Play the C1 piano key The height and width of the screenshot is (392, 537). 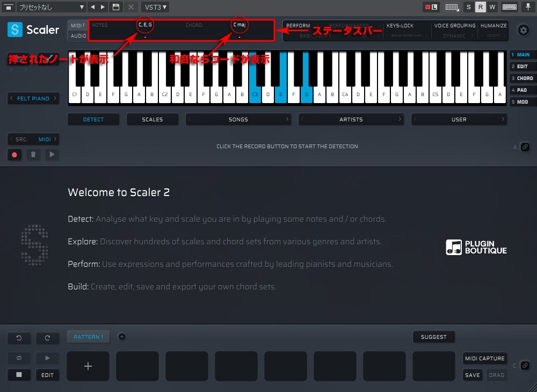click(x=75, y=94)
